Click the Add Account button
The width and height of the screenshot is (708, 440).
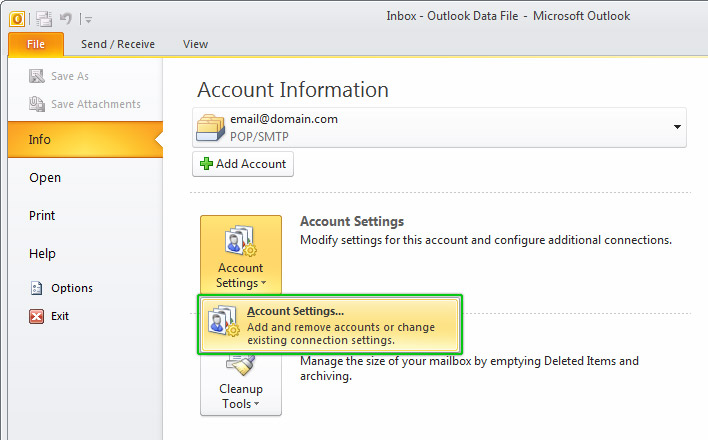(x=243, y=164)
